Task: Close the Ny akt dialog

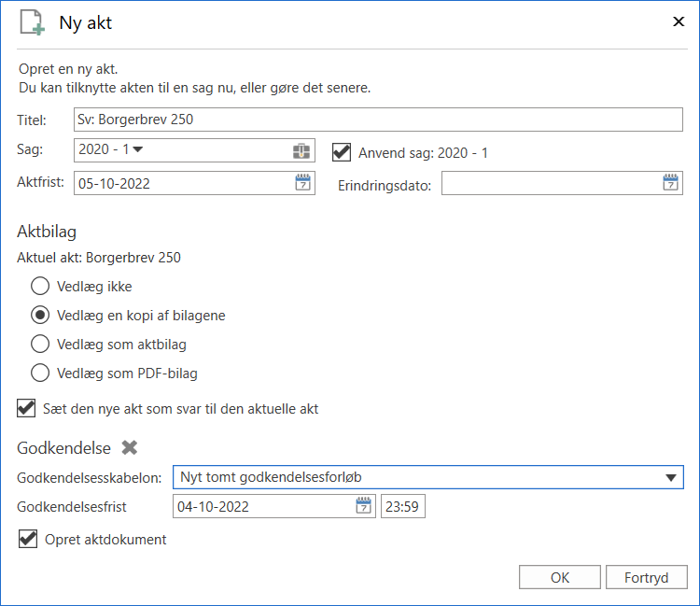Action: point(679,21)
